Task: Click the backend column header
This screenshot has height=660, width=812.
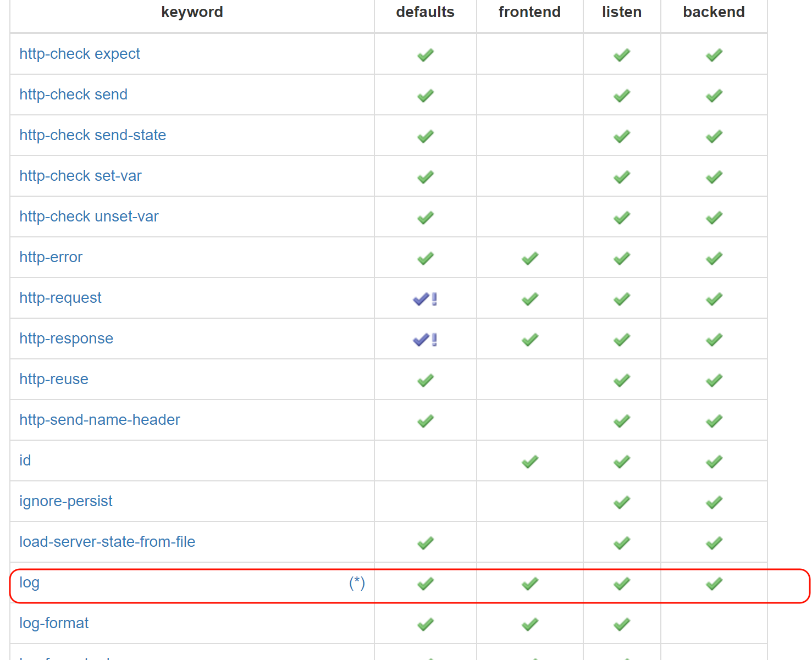Action: pos(714,12)
